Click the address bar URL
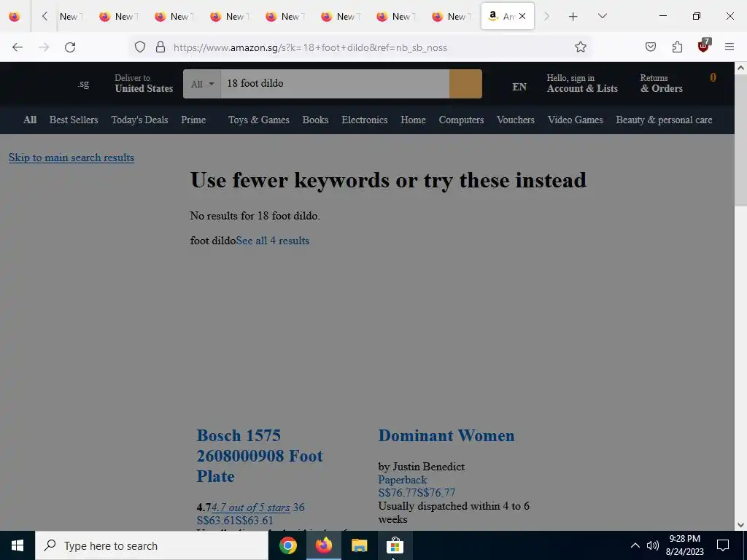Image resolution: width=747 pixels, height=560 pixels. [x=310, y=47]
